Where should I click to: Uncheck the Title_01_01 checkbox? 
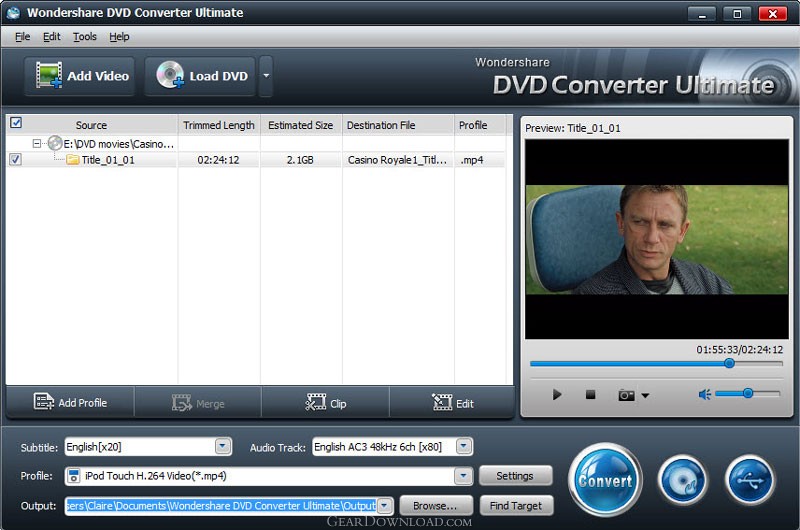tap(15, 160)
